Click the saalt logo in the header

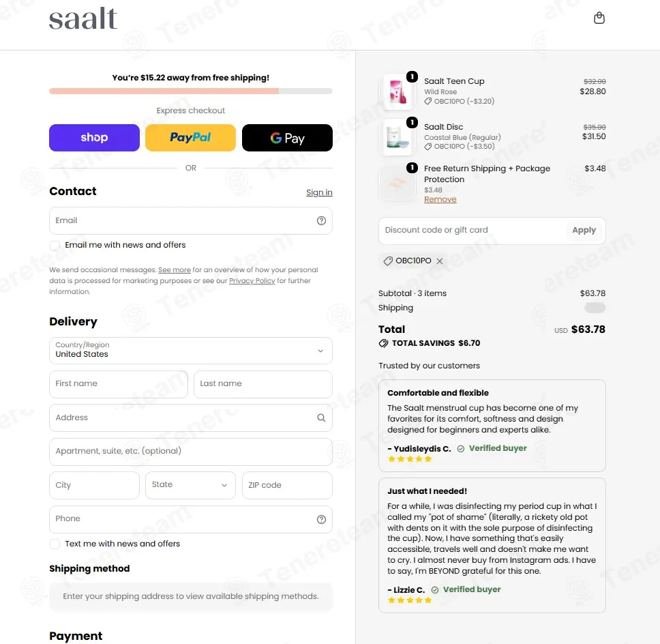(x=83, y=18)
